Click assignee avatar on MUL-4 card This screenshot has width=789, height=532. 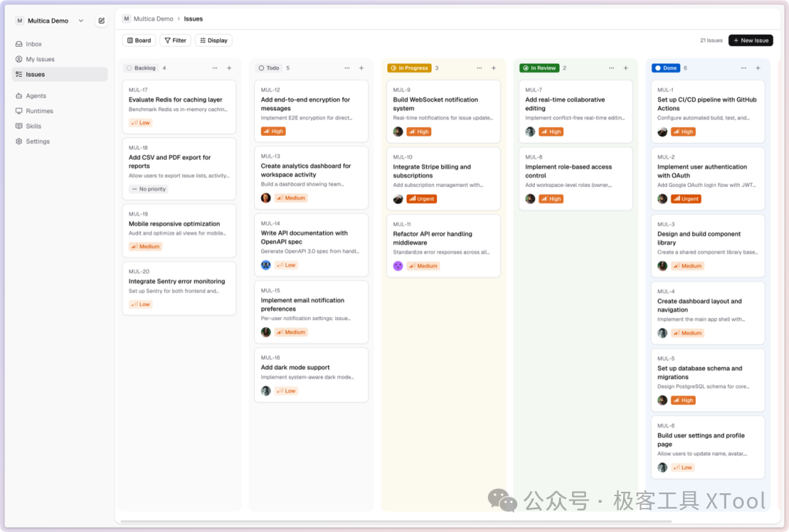[x=662, y=333]
